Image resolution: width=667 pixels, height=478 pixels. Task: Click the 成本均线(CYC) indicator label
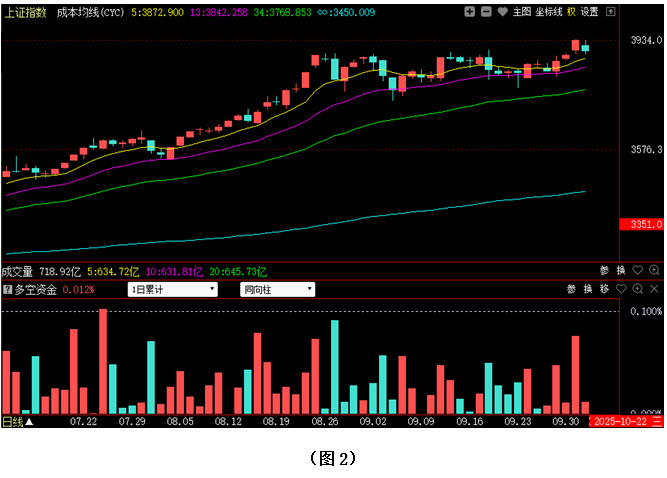pyautogui.click(x=90, y=12)
